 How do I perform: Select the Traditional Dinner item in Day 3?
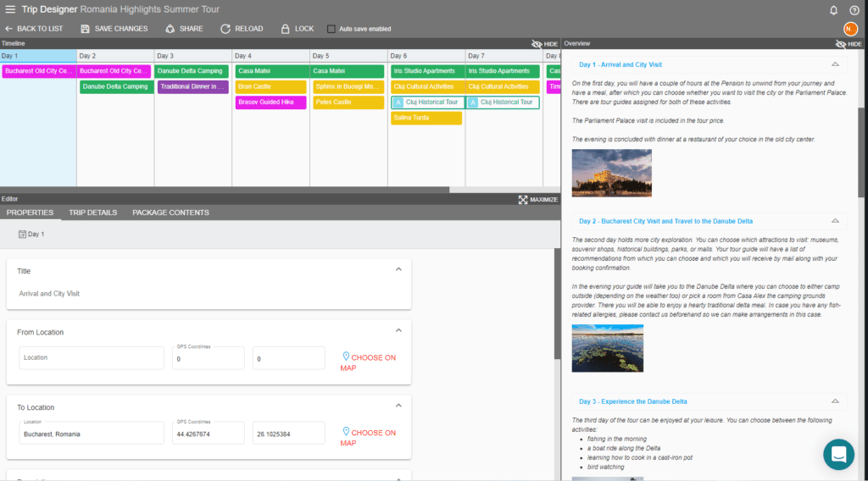pyautogui.click(x=192, y=86)
